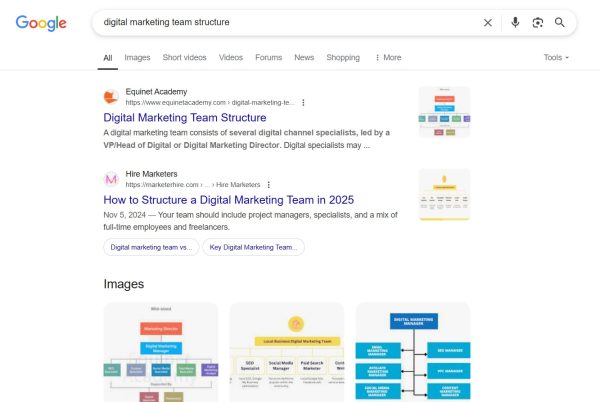Click the Hire Marketers site name

pos(152,174)
